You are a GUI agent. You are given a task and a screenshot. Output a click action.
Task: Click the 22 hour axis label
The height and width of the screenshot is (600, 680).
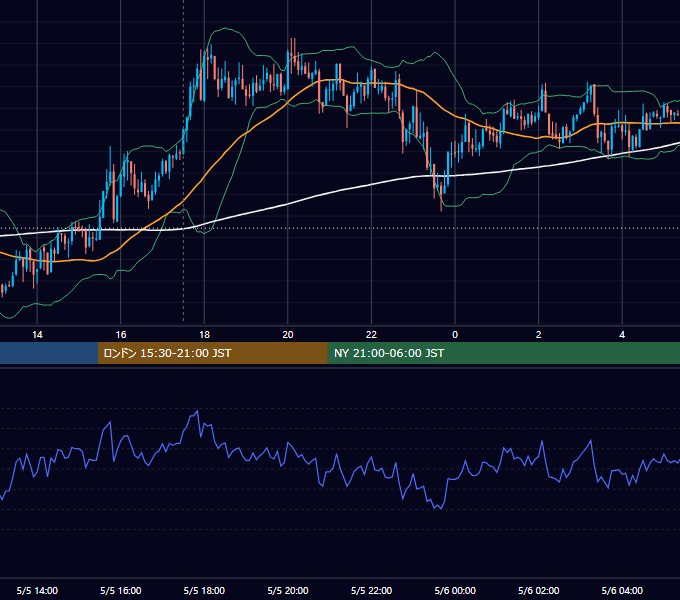point(371,335)
